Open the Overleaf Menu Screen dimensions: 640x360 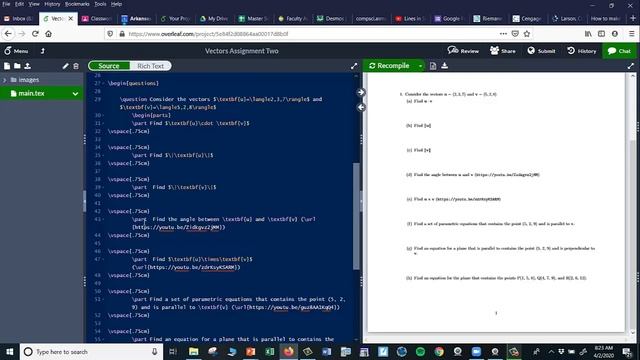[16, 51]
